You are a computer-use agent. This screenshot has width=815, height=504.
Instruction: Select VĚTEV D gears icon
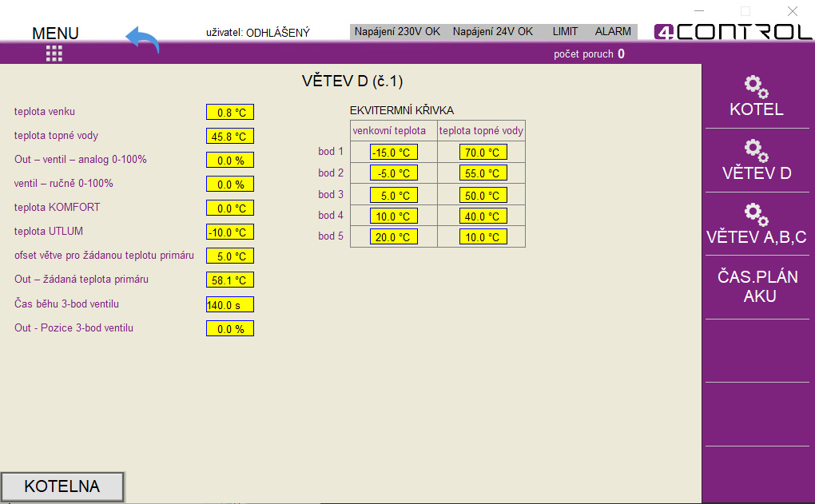(x=756, y=151)
